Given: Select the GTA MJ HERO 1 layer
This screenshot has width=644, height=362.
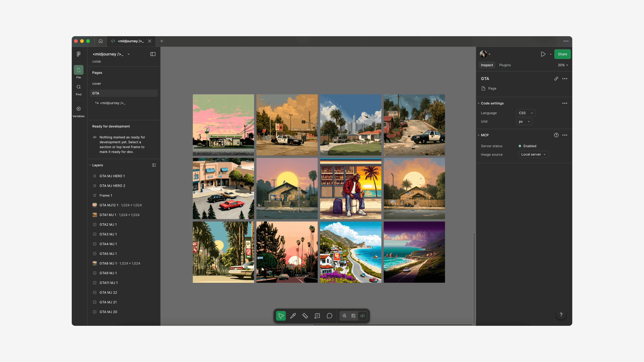Looking at the screenshot, I should [112, 176].
